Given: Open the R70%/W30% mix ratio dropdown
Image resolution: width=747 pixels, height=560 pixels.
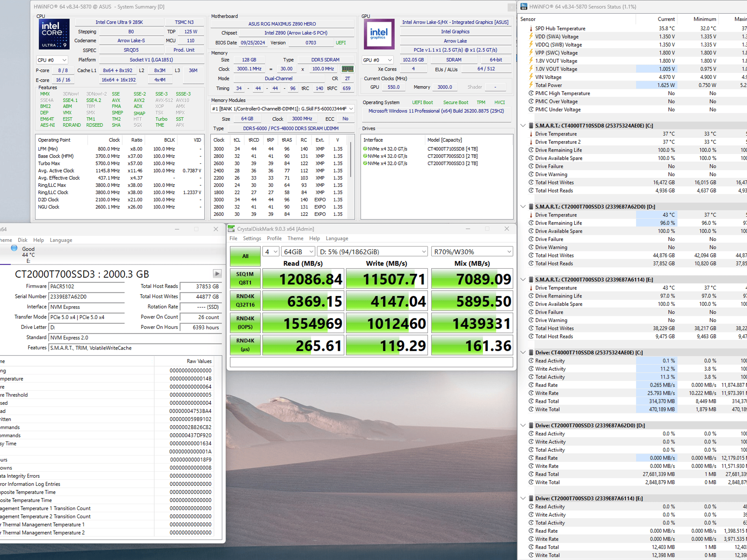Looking at the screenshot, I should pyautogui.click(x=472, y=252).
